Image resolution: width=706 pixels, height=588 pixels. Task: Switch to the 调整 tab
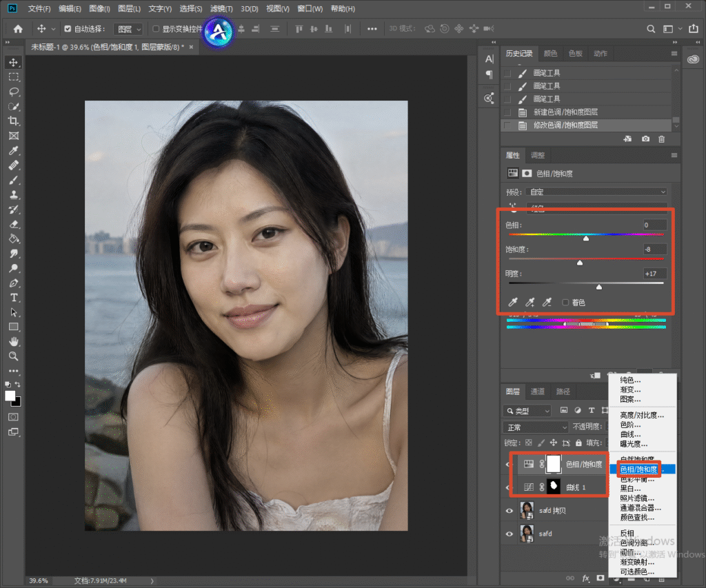(x=538, y=155)
